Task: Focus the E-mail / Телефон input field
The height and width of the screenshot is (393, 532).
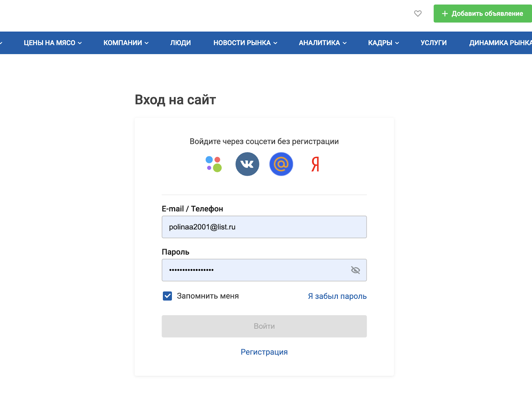Action: (x=264, y=227)
